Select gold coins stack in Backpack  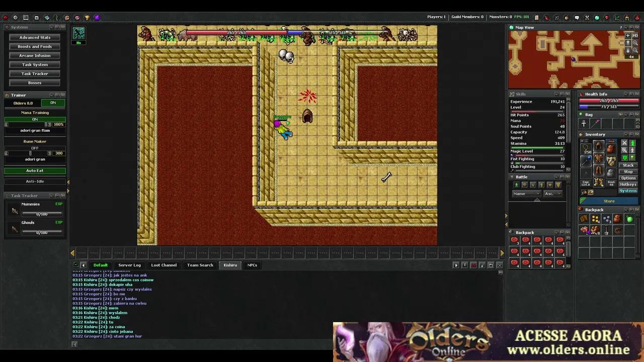[x=596, y=219]
